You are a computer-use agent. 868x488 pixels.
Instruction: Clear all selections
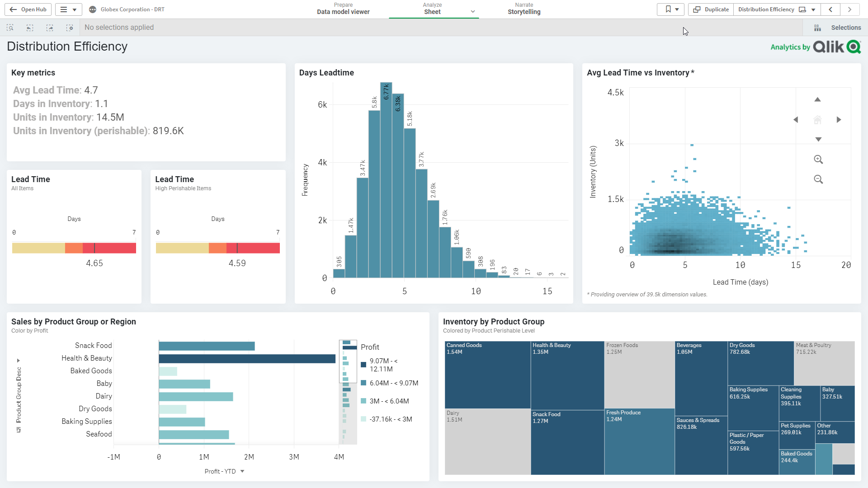(x=70, y=28)
